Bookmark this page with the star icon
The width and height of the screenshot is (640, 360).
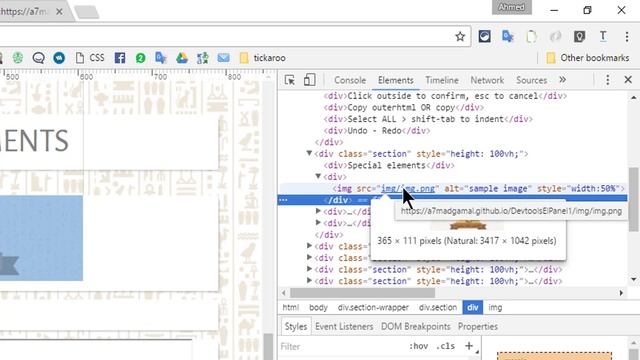point(460,37)
